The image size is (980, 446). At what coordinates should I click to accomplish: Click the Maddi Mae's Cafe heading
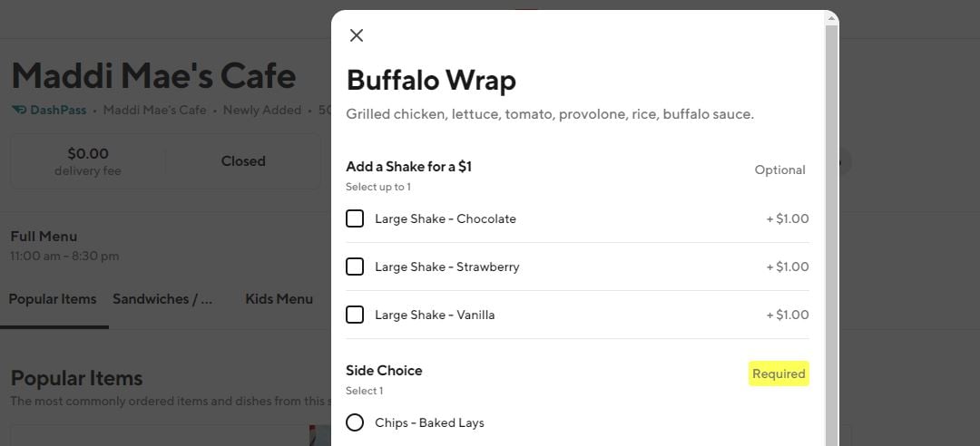pyautogui.click(x=153, y=76)
